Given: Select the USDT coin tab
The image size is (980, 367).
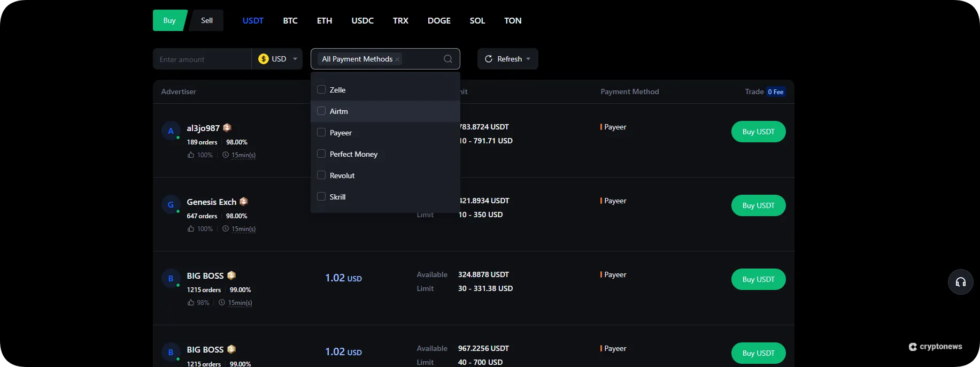Looking at the screenshot, I should point(253,20).
